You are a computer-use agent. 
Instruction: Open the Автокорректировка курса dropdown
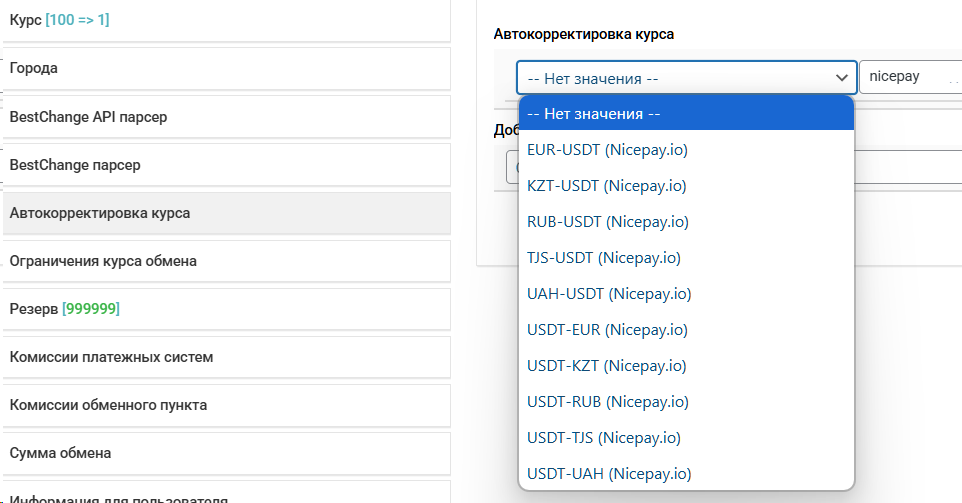[x=686, y=78]
